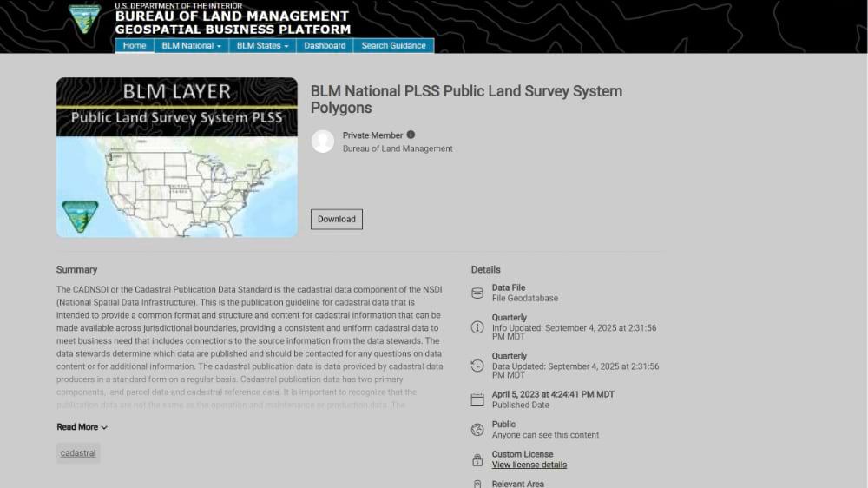This screenshot has height=488, width=868.
Task: Click the Public globe icon
Action: 477,429
